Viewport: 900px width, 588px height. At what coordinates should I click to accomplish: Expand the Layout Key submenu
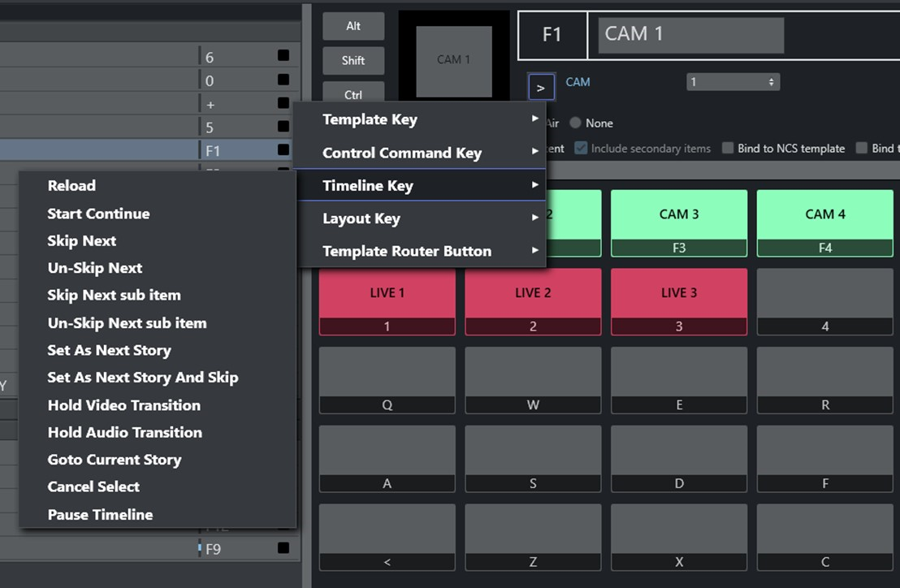[x=418, y=218]
